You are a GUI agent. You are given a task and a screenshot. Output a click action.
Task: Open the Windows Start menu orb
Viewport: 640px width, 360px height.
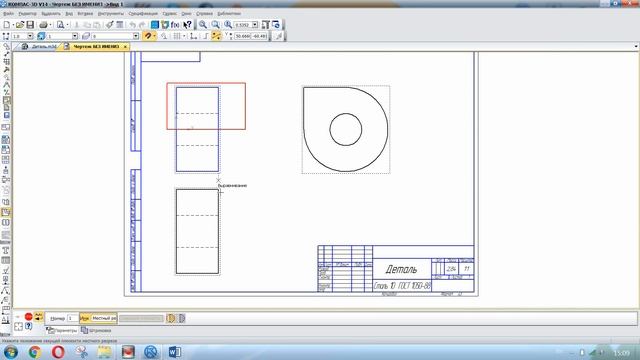pyautogui.click(x=10, y=351)
